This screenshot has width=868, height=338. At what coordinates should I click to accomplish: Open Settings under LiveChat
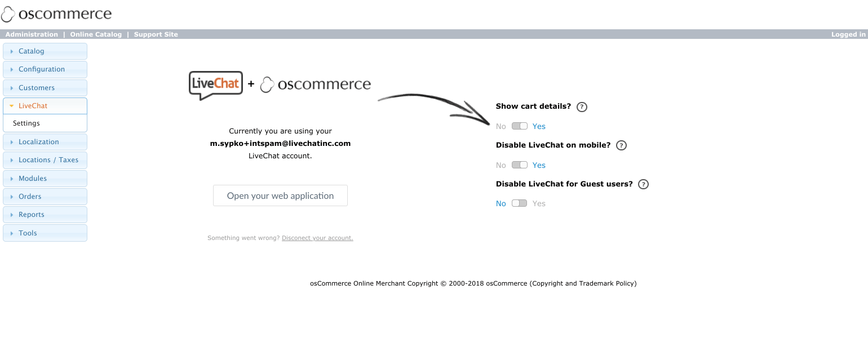(x=26, y=123)
